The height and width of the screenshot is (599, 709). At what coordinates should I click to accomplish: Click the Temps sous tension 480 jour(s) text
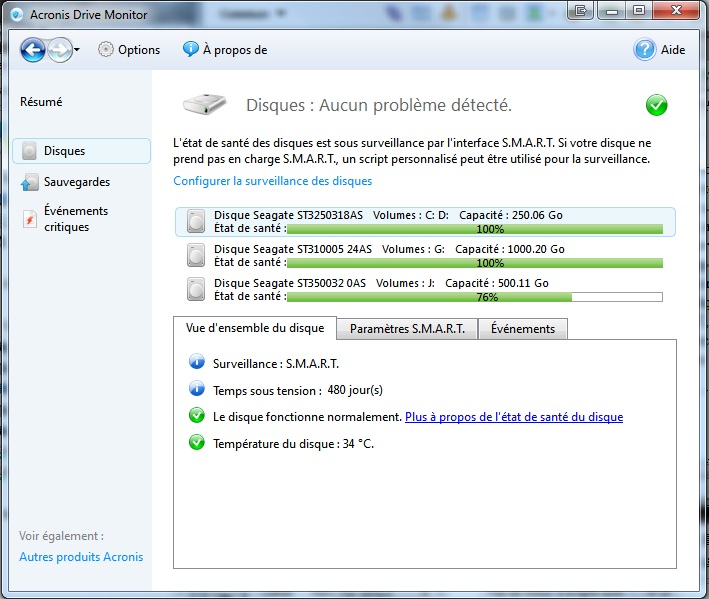(x=298, y=390)
